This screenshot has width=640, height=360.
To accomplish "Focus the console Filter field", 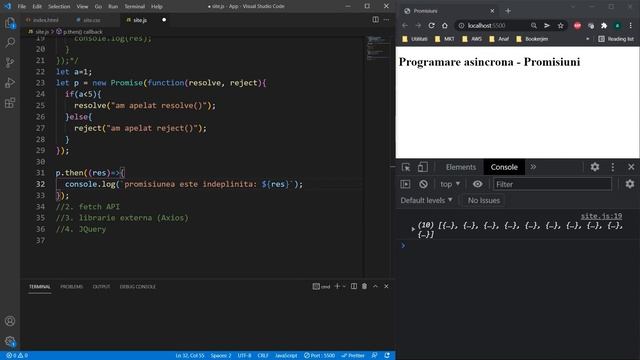I will pyautogui.click(x=552, y=184).
